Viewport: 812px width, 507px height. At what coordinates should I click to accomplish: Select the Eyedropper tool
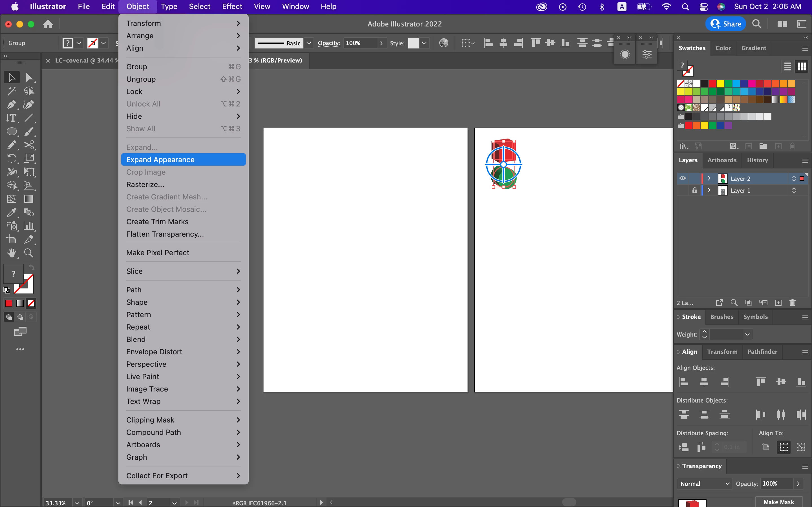click(11, 213)
